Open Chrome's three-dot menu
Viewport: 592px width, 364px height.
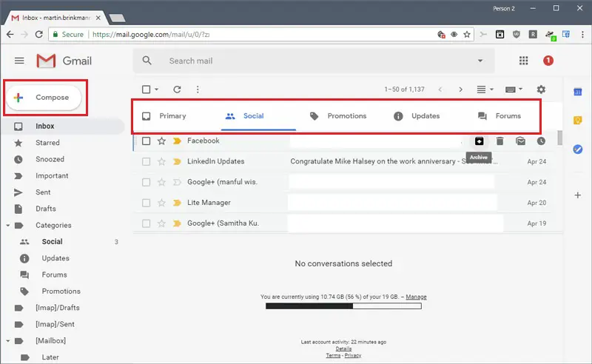tap(582, 34)
